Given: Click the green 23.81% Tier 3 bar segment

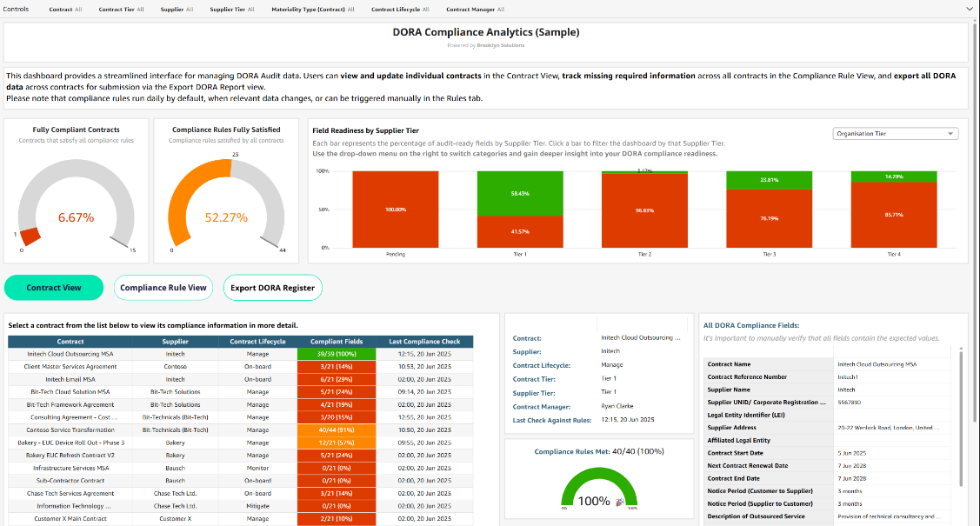Looking at the screenshot, I should coord(769,180).
